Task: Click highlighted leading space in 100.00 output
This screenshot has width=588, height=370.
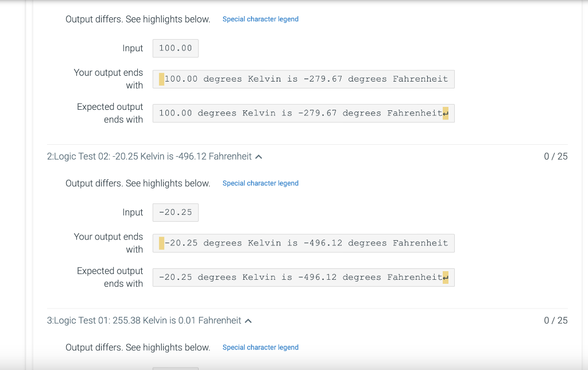Action: [161, 79]
